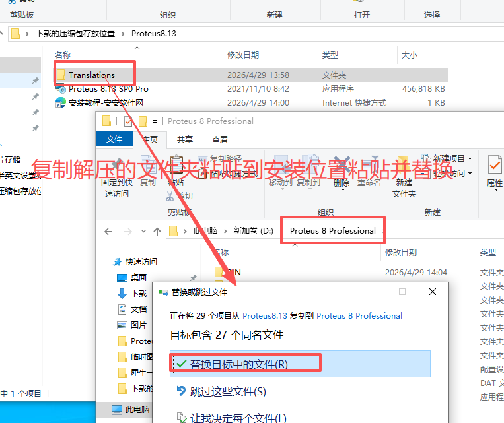The height and width of the screenshot is (423, 504).
Task: Click the forward navigation arrow
Action: (x=128, y=231)
